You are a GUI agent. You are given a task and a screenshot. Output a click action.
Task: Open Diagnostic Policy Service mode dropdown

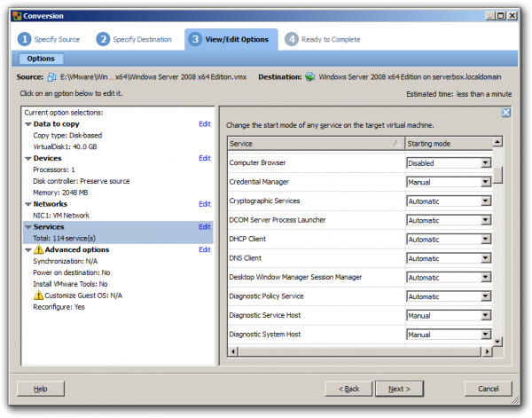coord(486,296)
